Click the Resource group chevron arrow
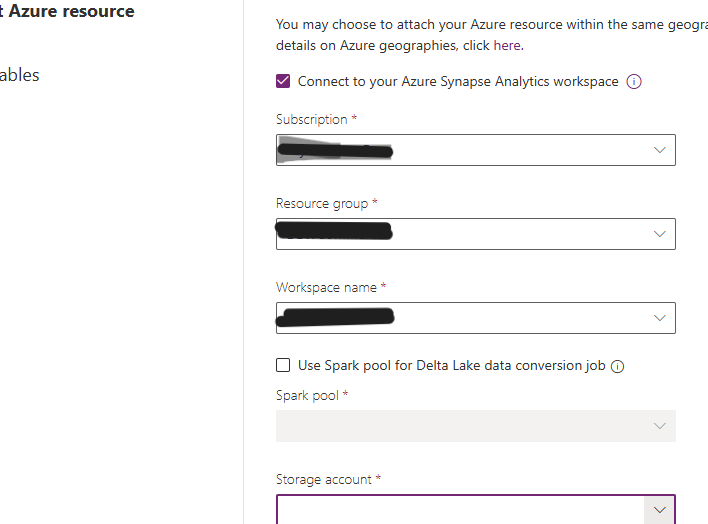 click(x=660, y=234)
